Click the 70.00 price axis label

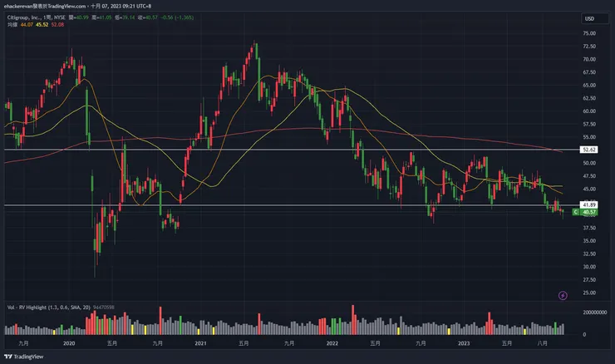pos(589,59)
